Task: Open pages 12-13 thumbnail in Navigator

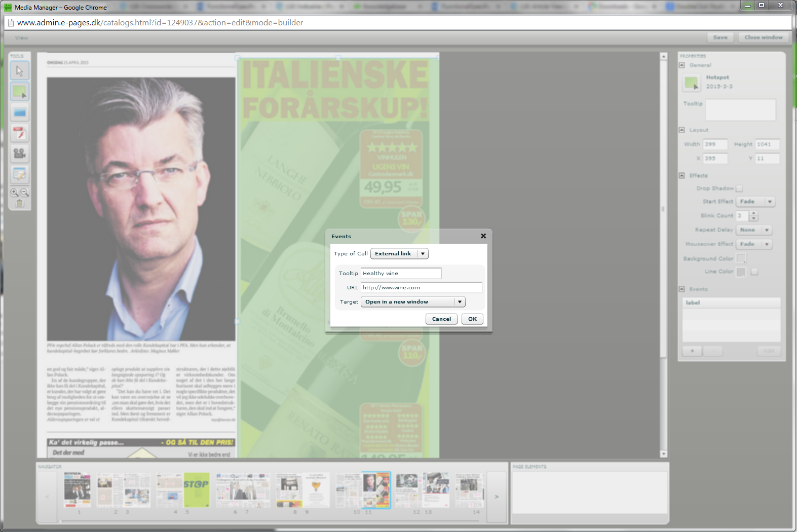Action: point(423,490)
